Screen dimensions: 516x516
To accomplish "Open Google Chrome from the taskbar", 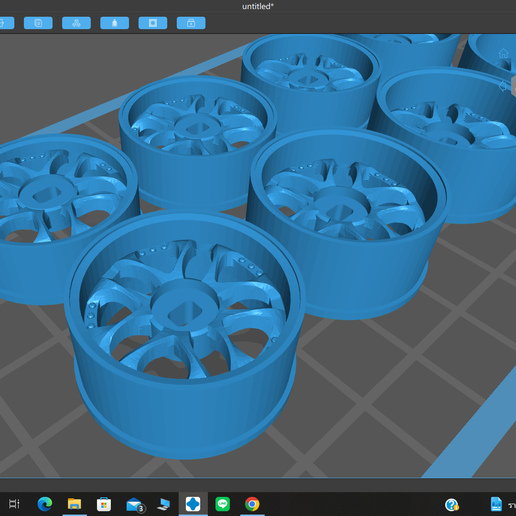I will (x=252, y=504).
